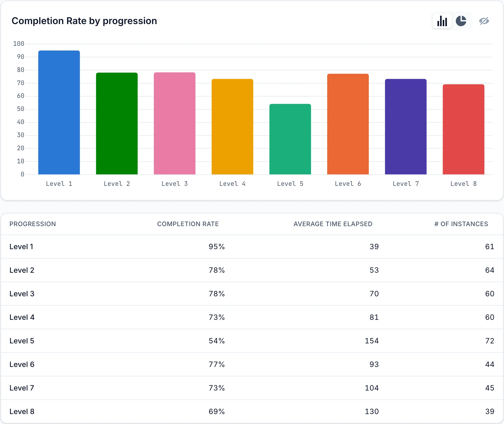Viewport: 504px width, 424px height.
Task: Select the Level 7 table row label
Action: click(x=22, y=388)
